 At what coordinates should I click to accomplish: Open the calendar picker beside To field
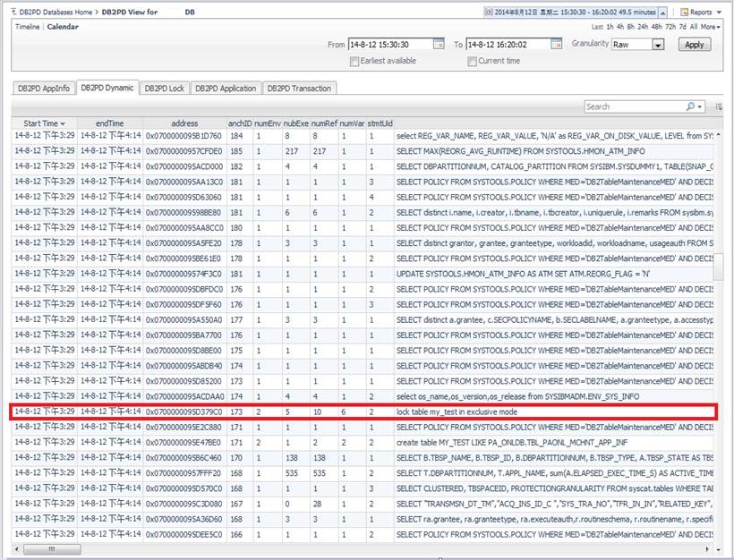point(558,44)
